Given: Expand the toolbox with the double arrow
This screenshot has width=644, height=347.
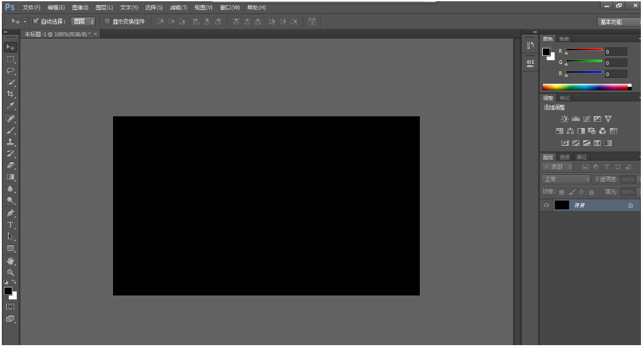Looking at the screenshot, I should pyautogui.click(x=6, y=32).
